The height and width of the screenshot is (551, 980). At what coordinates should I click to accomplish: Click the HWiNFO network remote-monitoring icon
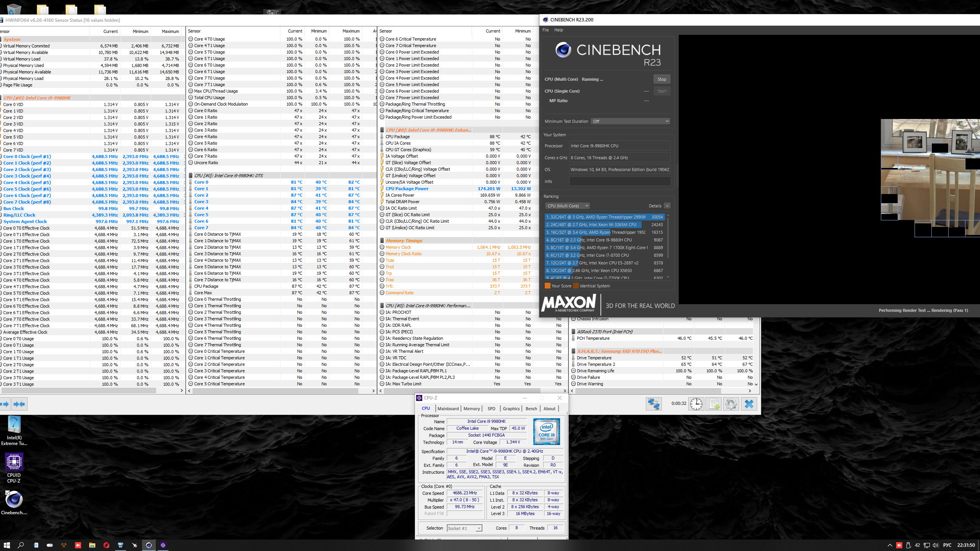(653, 404)
